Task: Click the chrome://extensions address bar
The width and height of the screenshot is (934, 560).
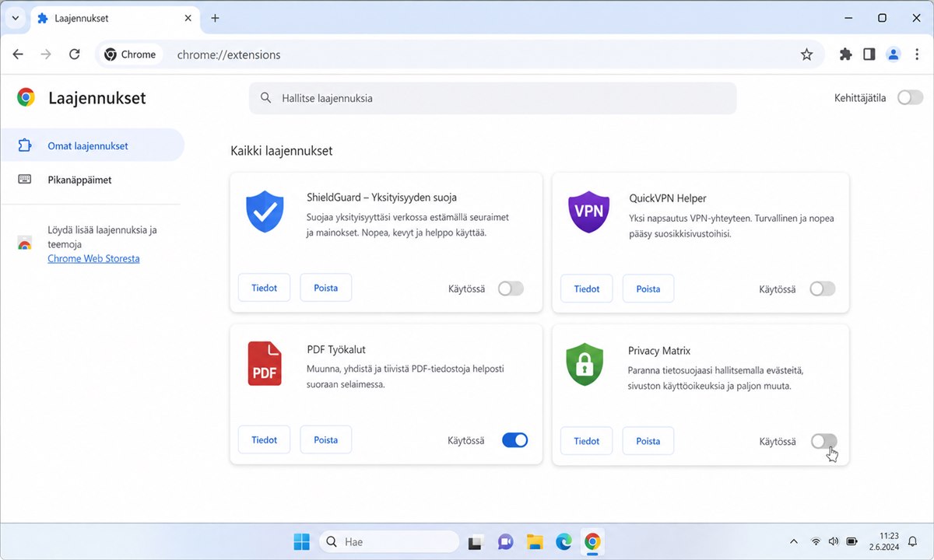Action: coord(459,54)
